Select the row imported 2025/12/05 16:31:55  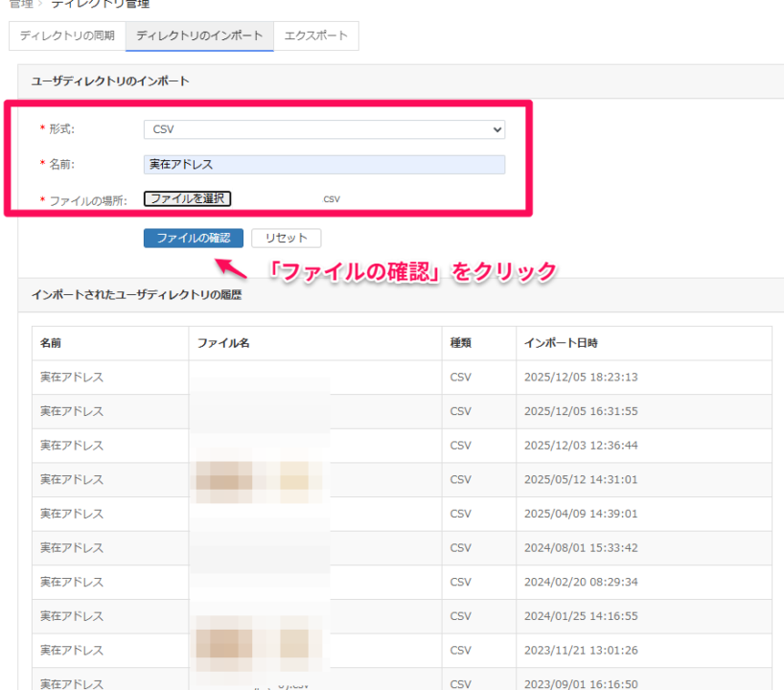click(580, 412)
